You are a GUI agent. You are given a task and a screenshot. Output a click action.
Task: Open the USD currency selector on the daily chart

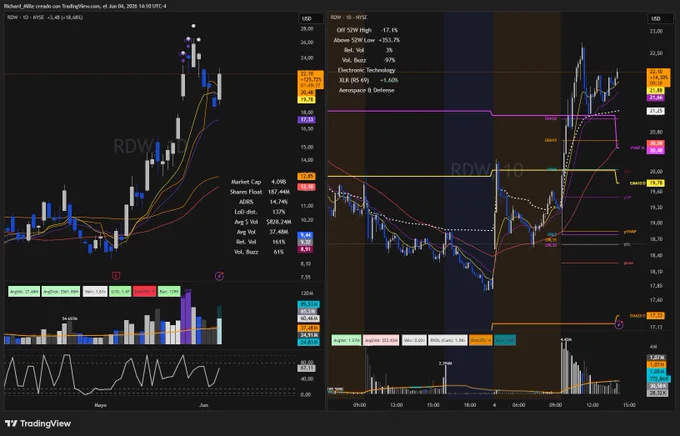point(311,19)
